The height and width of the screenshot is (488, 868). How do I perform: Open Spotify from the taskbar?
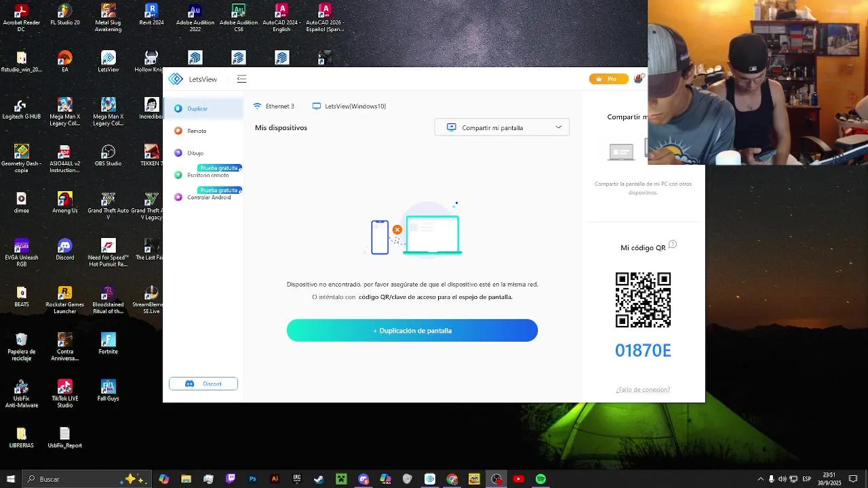[x=540, y=479]
